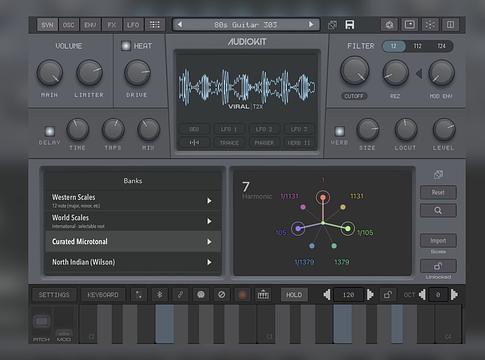Click the DRIVE knob

(137, 73)
